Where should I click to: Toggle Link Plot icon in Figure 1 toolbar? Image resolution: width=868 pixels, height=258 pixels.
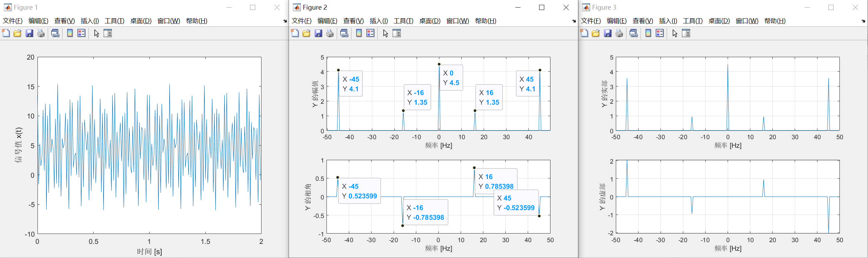[55, 33]
